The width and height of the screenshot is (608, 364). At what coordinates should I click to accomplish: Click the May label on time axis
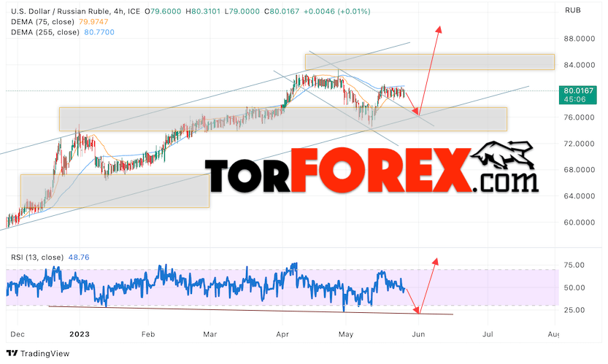click(346, 334)
